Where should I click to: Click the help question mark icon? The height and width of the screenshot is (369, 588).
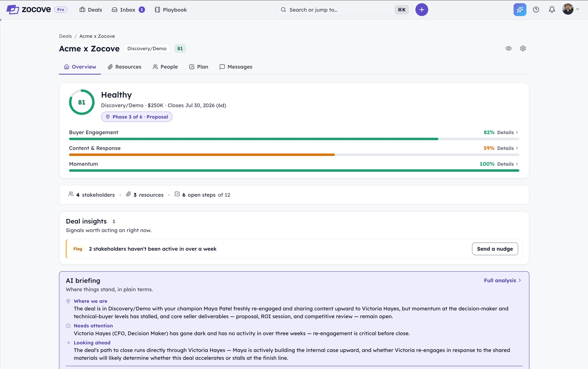point(536,10)
